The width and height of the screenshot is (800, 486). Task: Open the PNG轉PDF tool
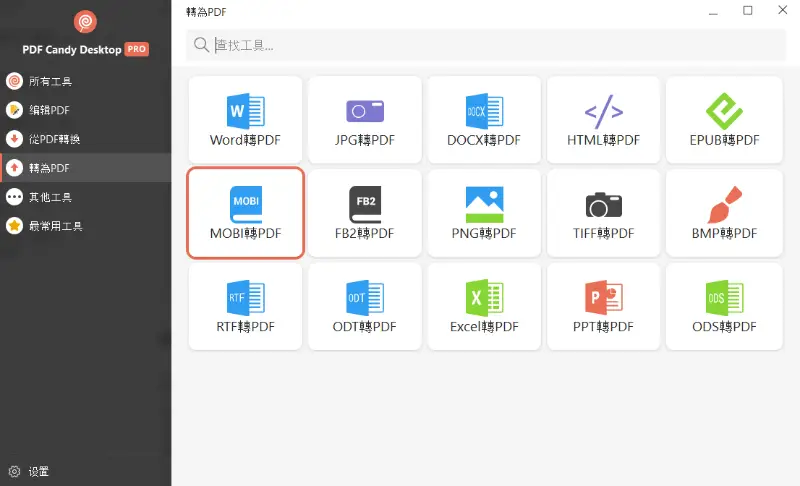coord(484,213)
